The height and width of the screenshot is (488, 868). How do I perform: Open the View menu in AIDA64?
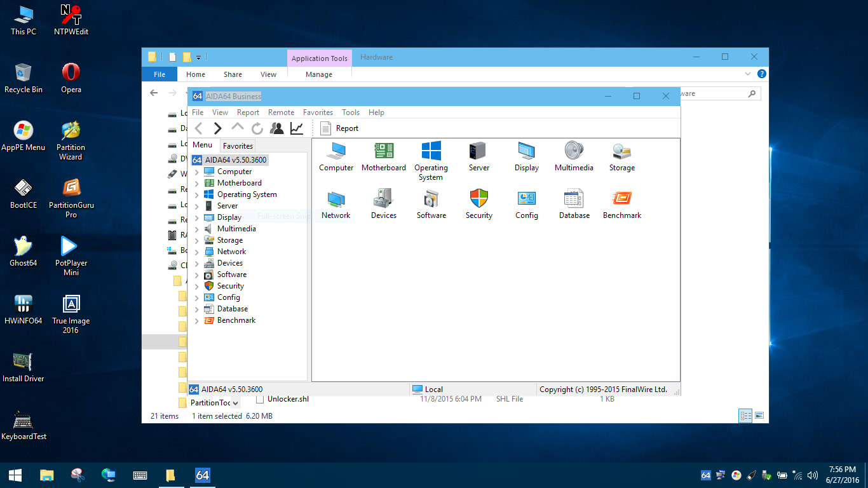click(220, 112)
